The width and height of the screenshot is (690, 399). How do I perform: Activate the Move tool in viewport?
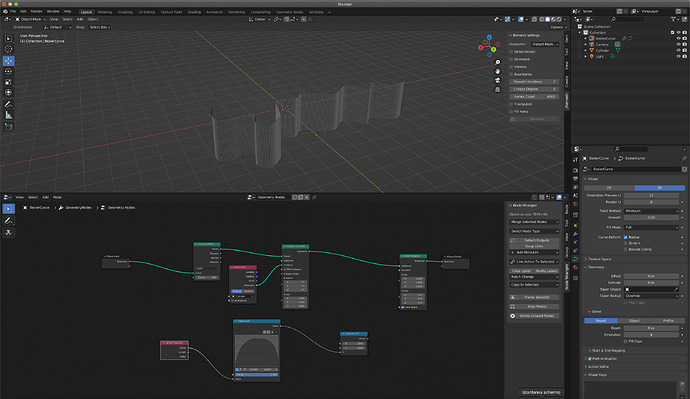coord(8,61)
